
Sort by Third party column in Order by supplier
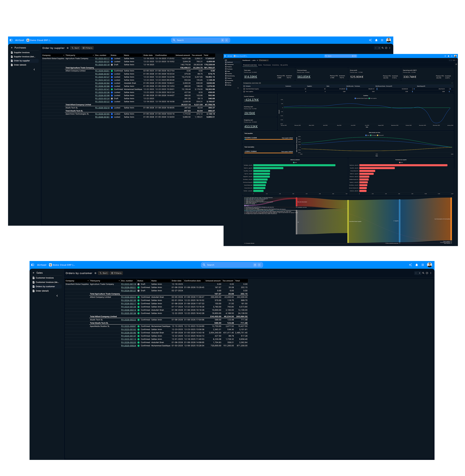pos(80,55)
